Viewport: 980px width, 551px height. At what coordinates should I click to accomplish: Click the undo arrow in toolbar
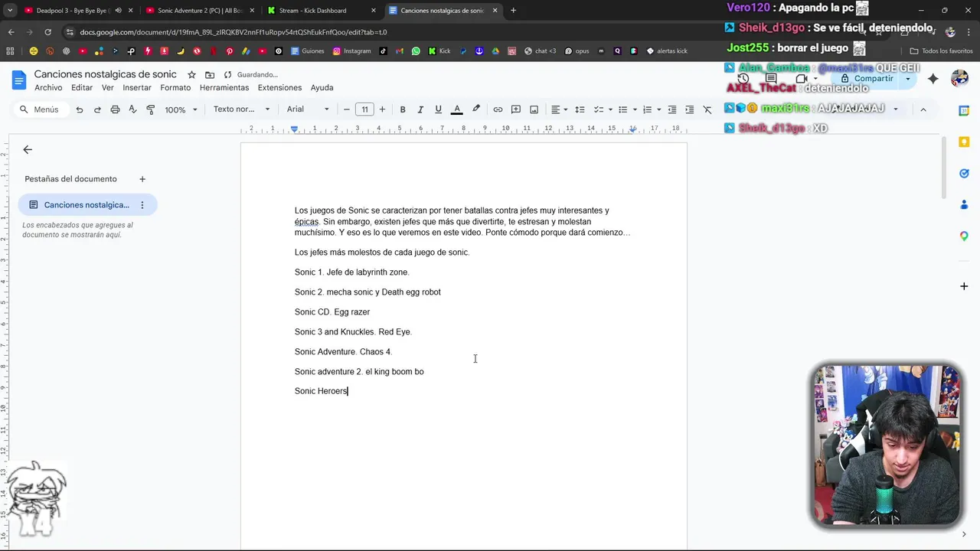tap(79, 109)
